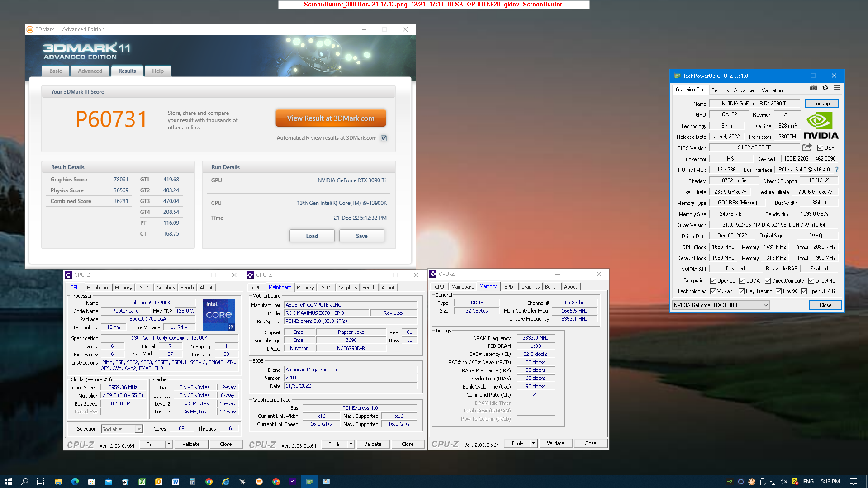Toggle the OpenCL checkbox
The width and height of the screenshot is (868, 488).
coord(713,281)
